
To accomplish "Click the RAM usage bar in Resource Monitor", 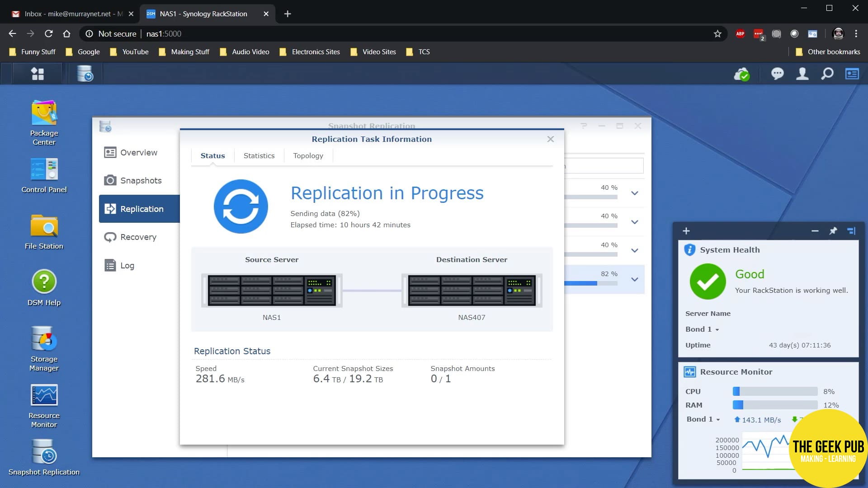I will (x=775, y=405).
